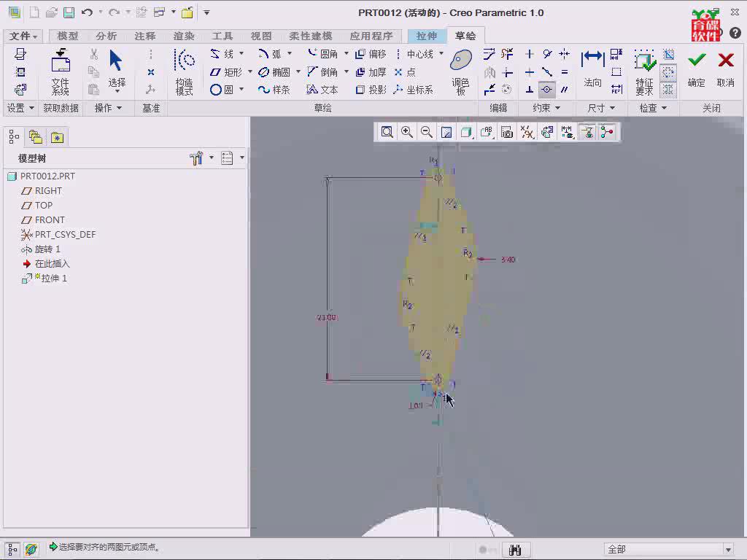This screenshot has width=747, height=560.
Task: Click the Normal dimension tool
Action: pyautogui.click(x=592, y=69)
